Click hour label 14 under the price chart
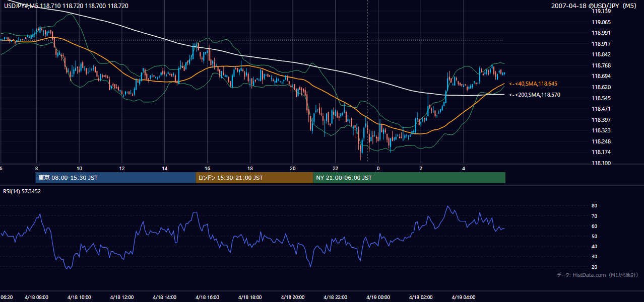This screenshot has height=302, width=644. (x=165, y=168)
